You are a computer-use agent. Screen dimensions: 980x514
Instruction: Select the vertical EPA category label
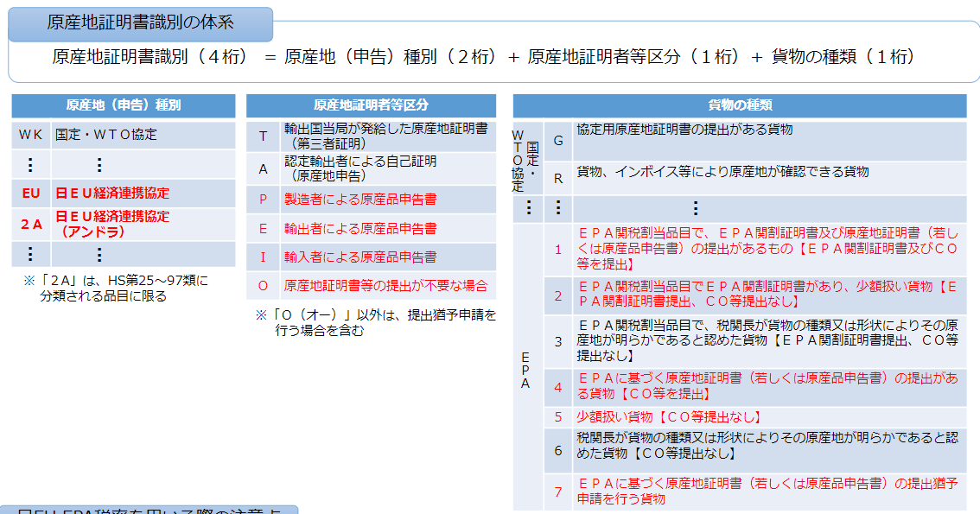[x=525, y=370]
